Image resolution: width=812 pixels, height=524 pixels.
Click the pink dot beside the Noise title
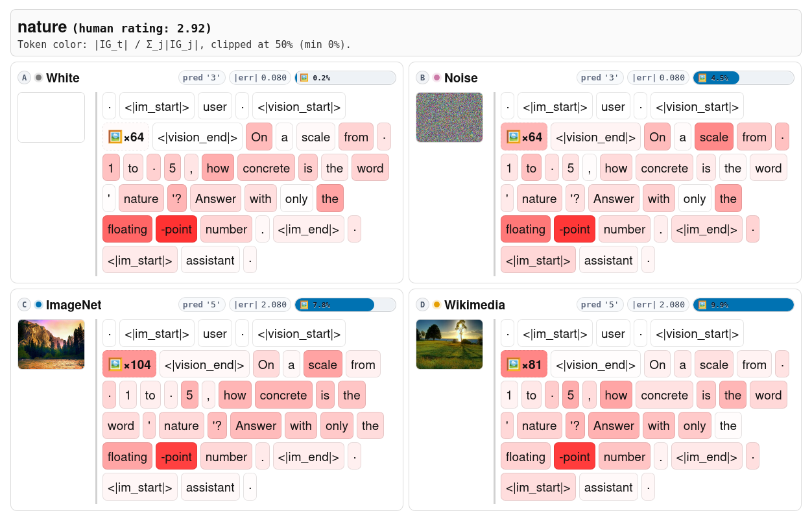[x=437, y=78]
